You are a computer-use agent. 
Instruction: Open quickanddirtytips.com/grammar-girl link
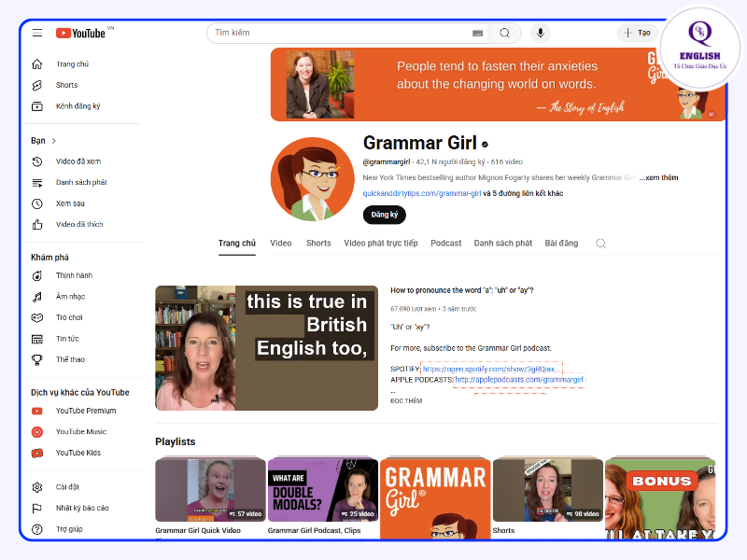click(x=422, y=193)
